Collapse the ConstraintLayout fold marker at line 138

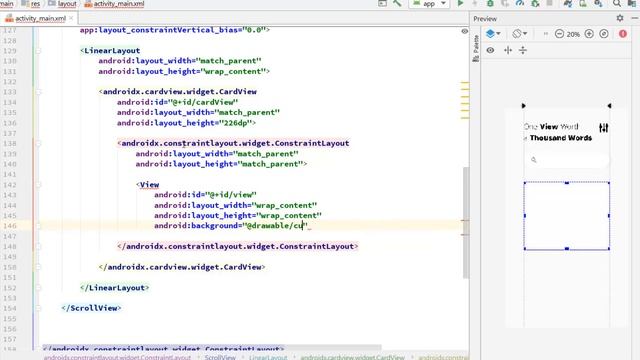(x=38, y=143)
